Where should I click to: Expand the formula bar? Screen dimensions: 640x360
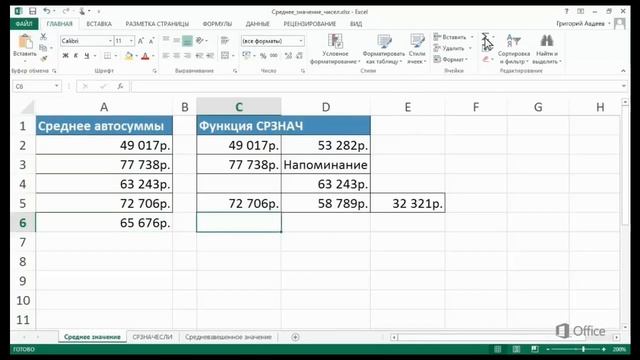(624, 86)
